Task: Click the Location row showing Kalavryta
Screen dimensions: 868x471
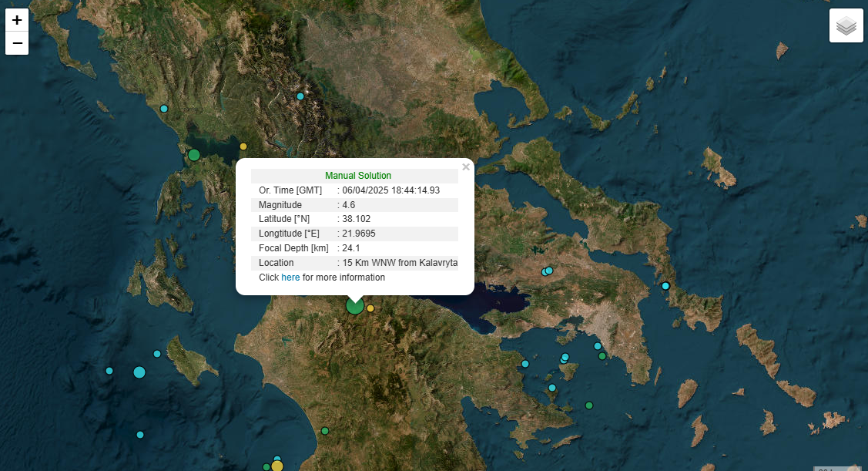Action: pos(354,263)
